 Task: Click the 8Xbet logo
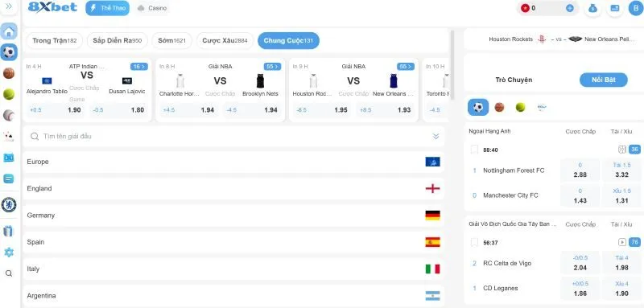pyautogui.click(x=52, y=7)
